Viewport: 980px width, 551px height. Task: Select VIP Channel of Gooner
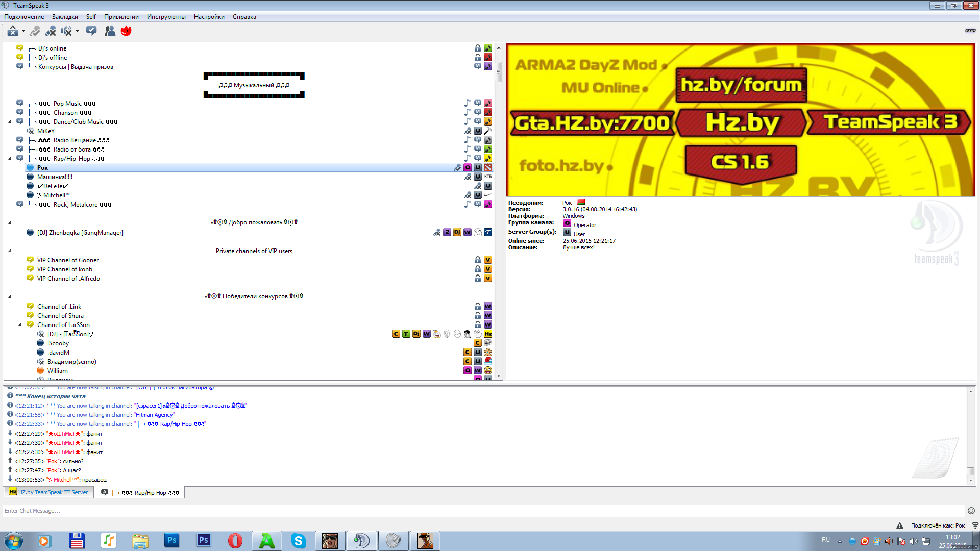pyautogui.click(x=67, y=260)
